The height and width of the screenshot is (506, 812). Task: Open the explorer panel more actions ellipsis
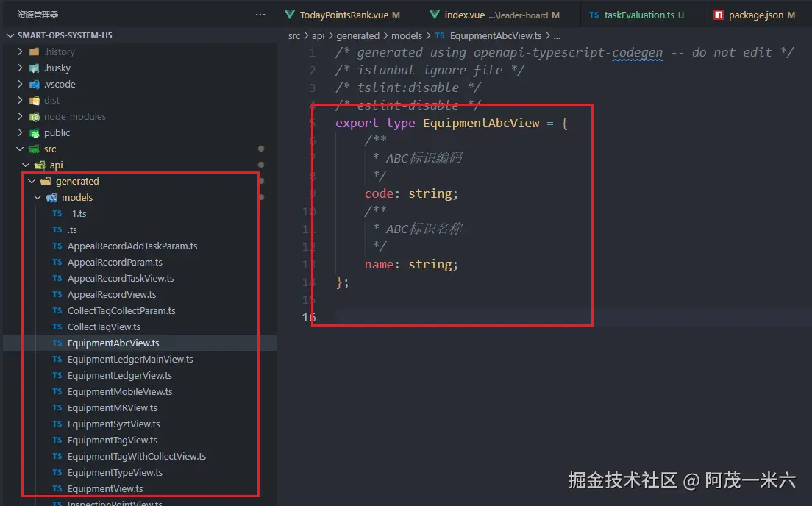pyautogui.click(x=260, y=15)
